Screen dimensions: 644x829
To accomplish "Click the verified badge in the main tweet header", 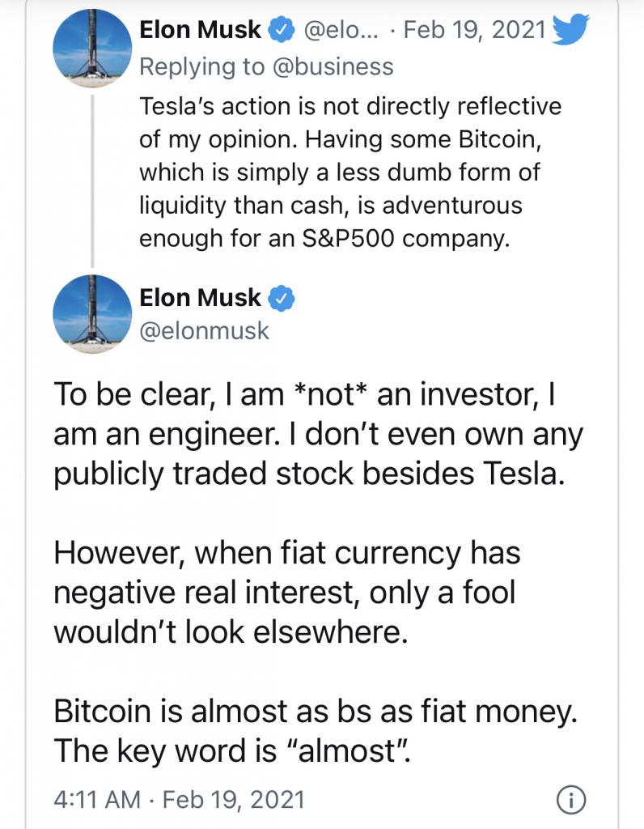I will [x=282, y=298].
